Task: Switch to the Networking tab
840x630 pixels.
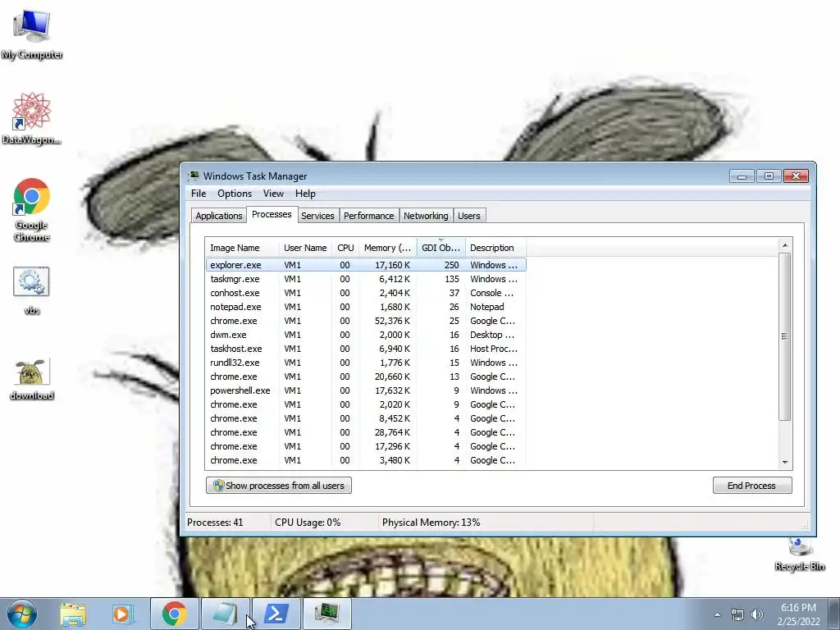Action: click(x=426, y=216)
